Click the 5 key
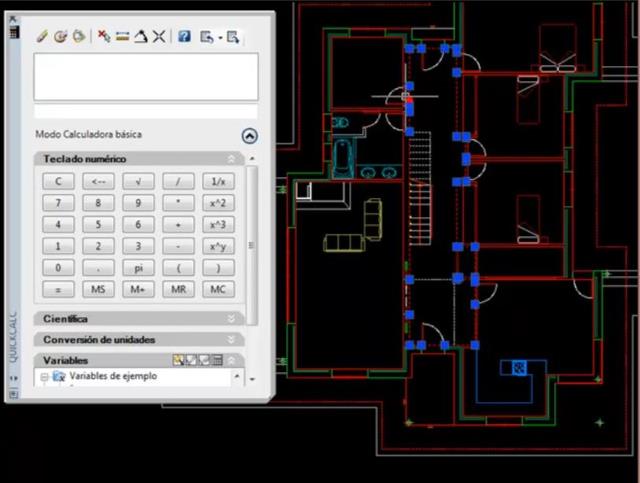Screen dimensions: 640x483 (98, 225)
